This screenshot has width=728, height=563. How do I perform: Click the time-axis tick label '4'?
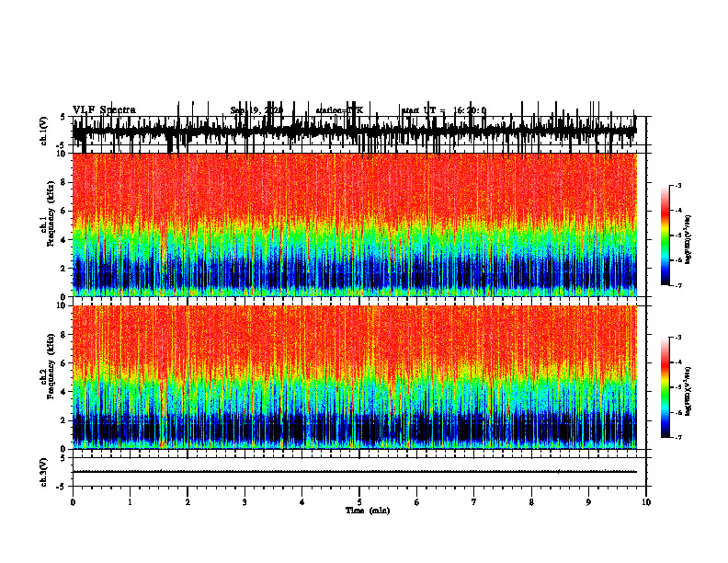pyautogui.click(x=301, y=502)
